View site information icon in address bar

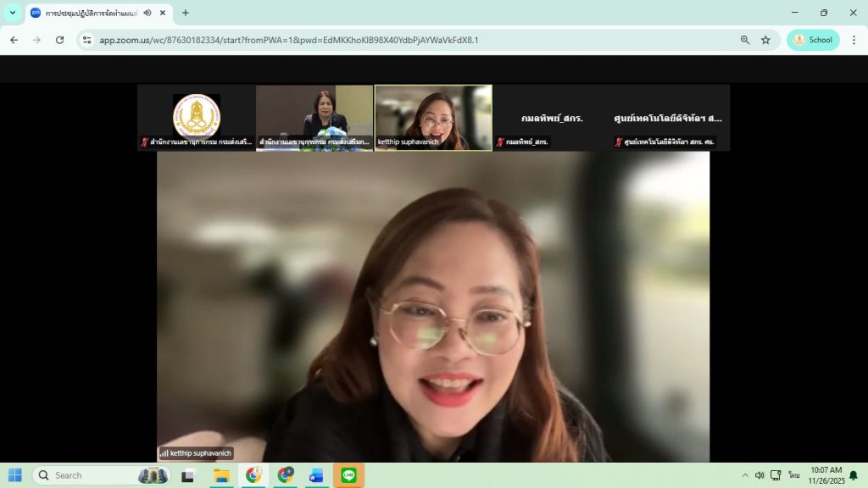(x=86, y=40)
